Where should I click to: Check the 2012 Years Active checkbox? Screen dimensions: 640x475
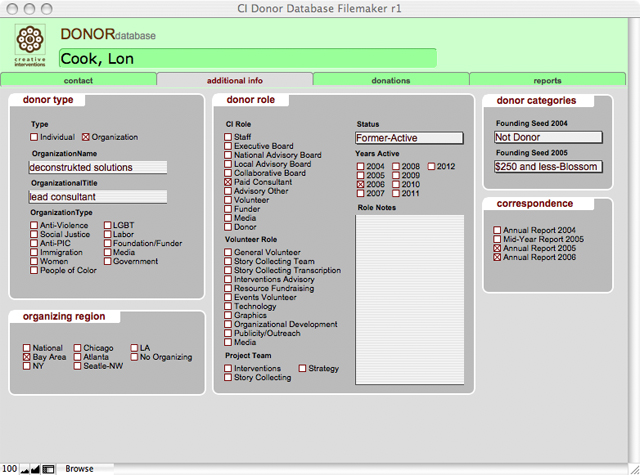432,166
